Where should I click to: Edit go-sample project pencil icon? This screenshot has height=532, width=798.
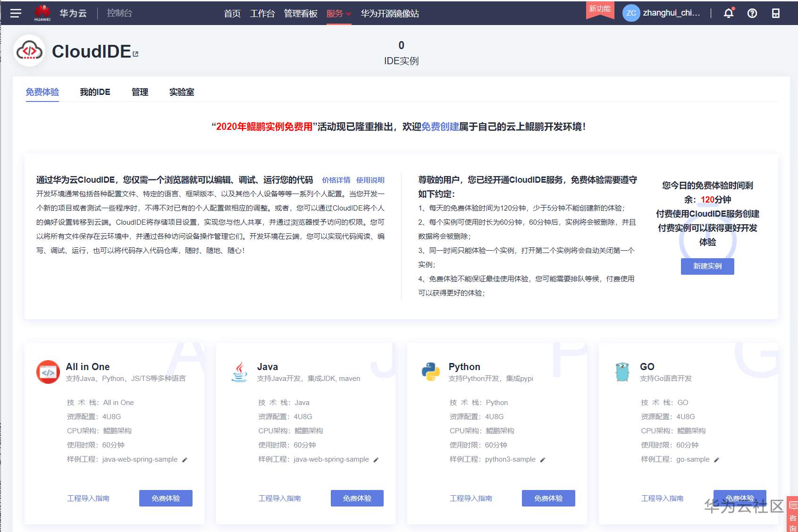[716, 460]
